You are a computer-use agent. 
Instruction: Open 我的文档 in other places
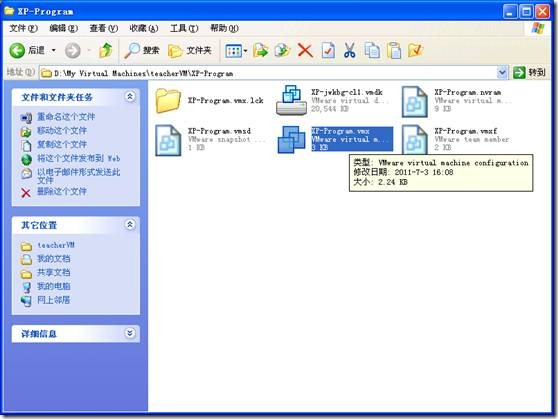54,259
